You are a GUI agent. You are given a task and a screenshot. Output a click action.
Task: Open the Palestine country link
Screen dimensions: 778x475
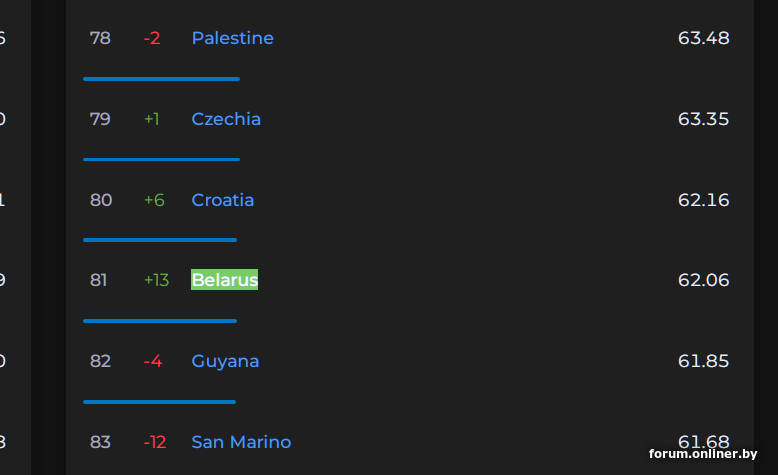pos(232,38)
